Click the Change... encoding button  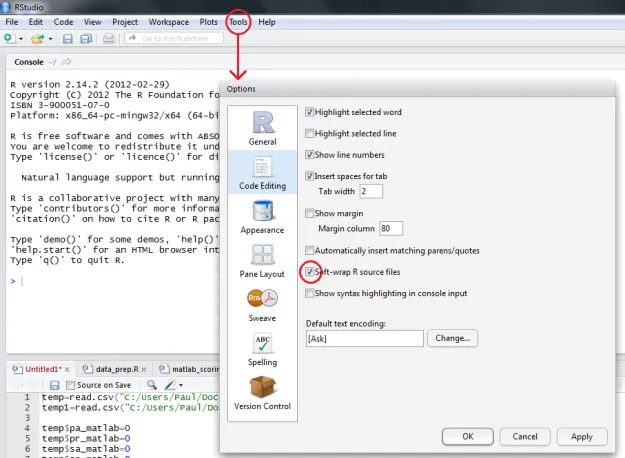[x=452, y=338]
